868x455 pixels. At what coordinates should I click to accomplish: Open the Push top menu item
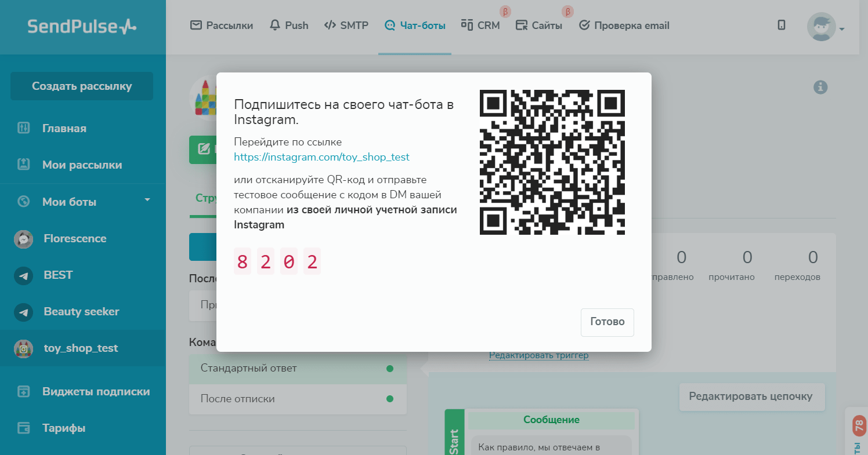point(289,26)
